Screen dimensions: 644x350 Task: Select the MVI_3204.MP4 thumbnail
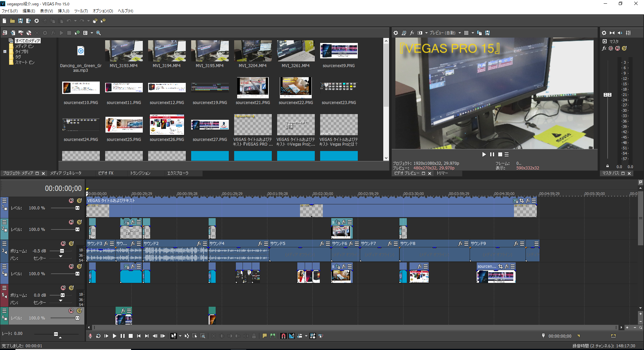click(x=253, y=51)
